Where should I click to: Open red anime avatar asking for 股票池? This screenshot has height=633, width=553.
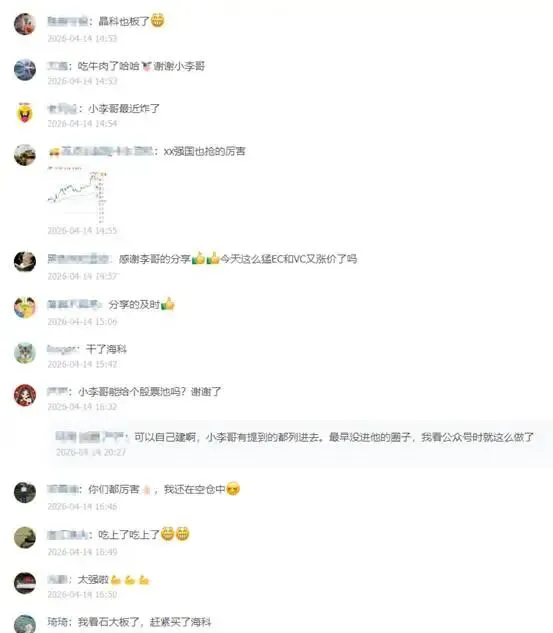coord(25,395)
